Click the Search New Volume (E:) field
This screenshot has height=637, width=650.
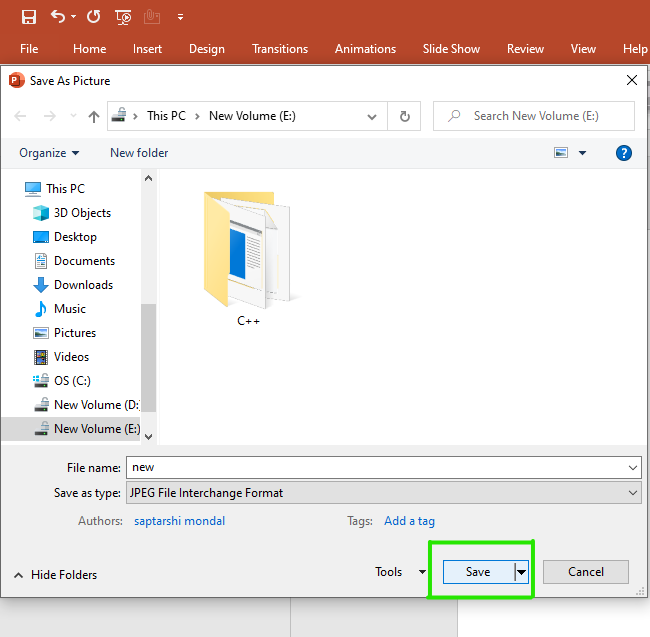[x=534, y=116]
